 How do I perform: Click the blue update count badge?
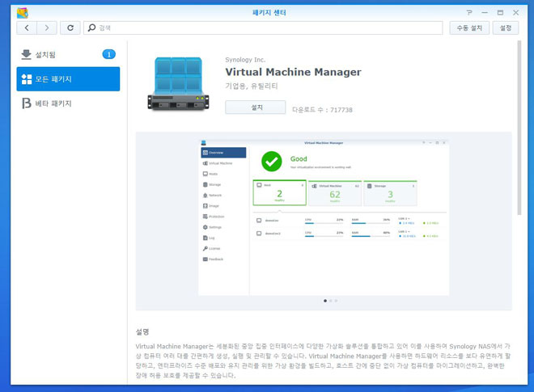[109, 54]
